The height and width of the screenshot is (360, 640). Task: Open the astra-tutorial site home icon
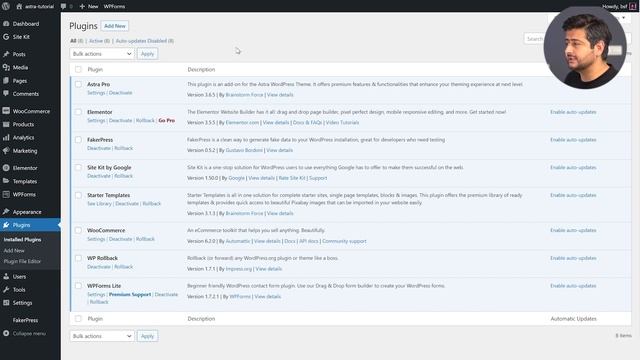(19, 6)
